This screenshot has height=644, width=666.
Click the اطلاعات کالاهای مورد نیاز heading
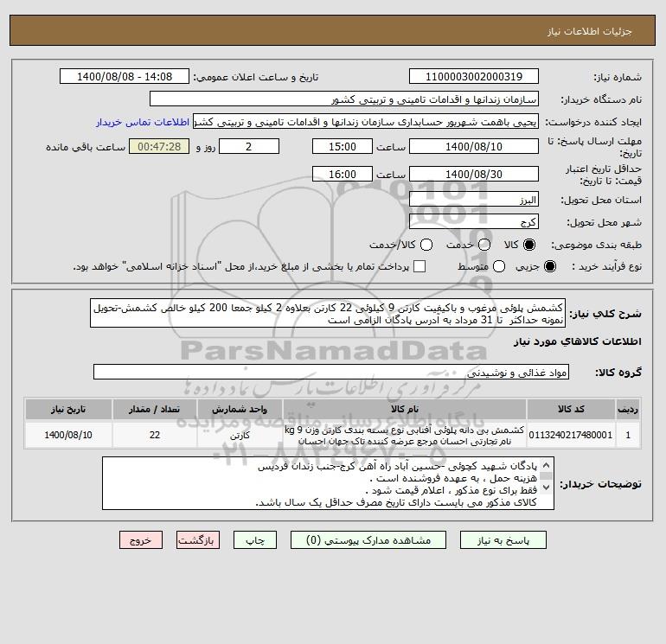click(x=578, y=341)
